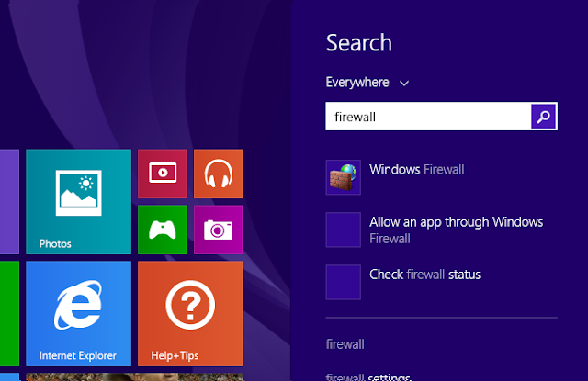Screen dimensions: 588x381
Task: Click the blank icon beside Allow an app
Action: (343, 230)
